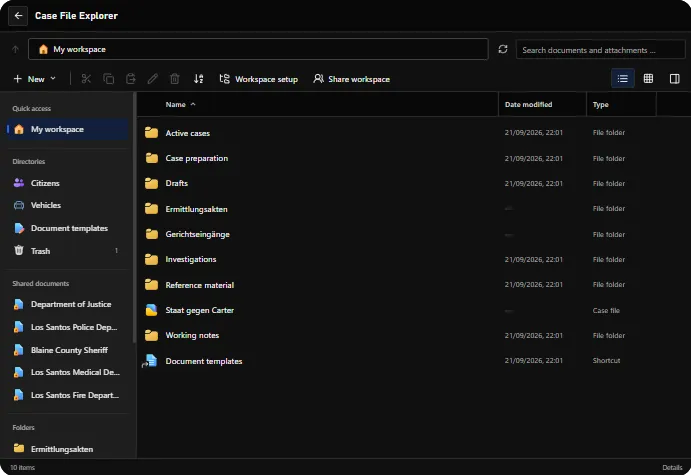Open the sort order options icon

[x=199, y=79]
